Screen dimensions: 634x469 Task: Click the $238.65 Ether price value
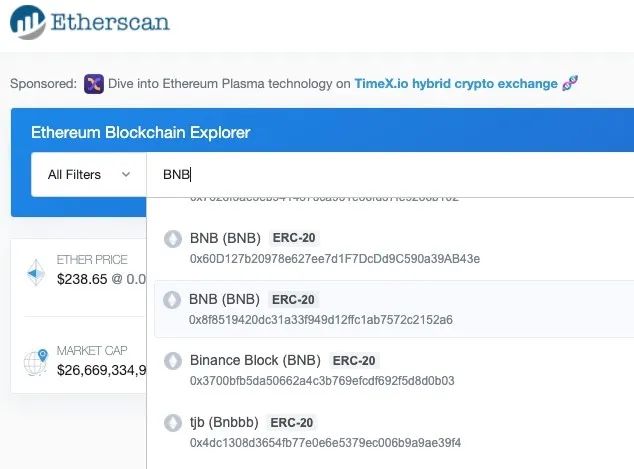81,280
